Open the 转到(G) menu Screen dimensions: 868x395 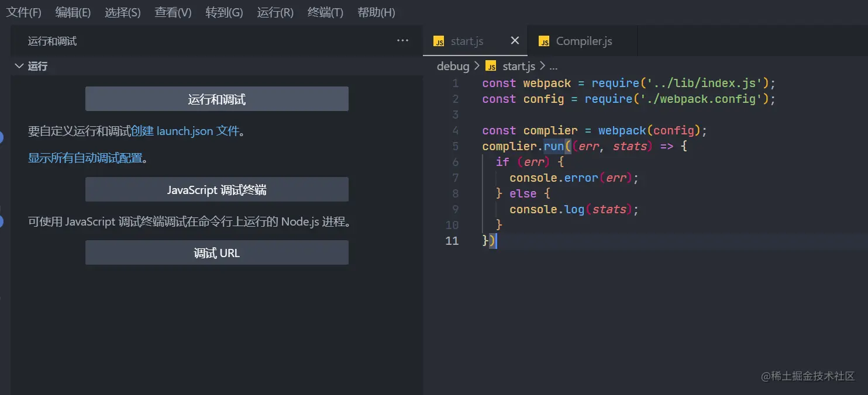[224, 12]
